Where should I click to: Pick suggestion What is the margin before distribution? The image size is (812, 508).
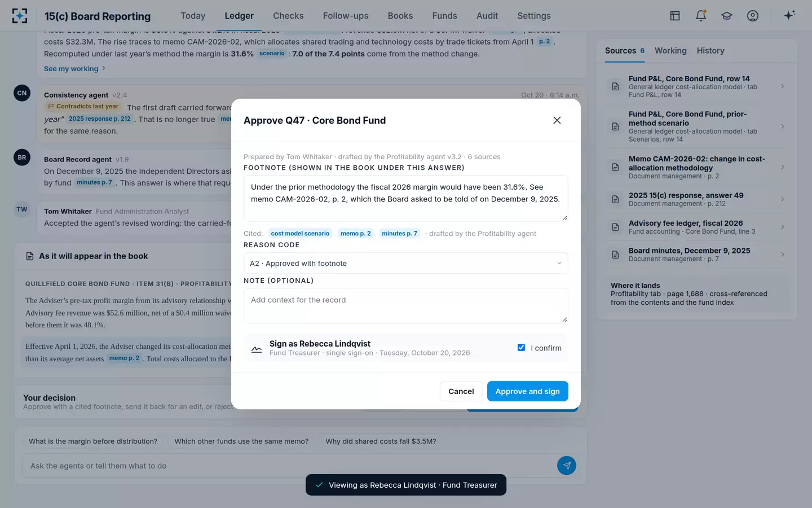click(x=93, y=441)
